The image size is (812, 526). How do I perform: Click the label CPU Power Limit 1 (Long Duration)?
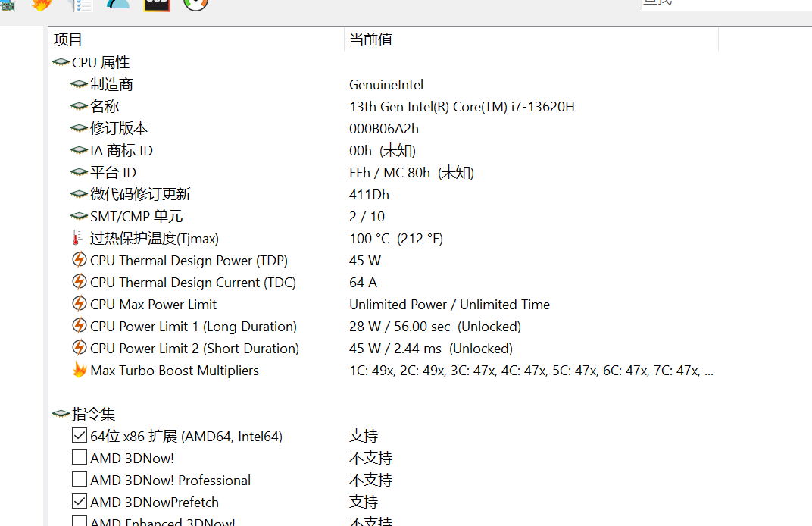point(193,327)
